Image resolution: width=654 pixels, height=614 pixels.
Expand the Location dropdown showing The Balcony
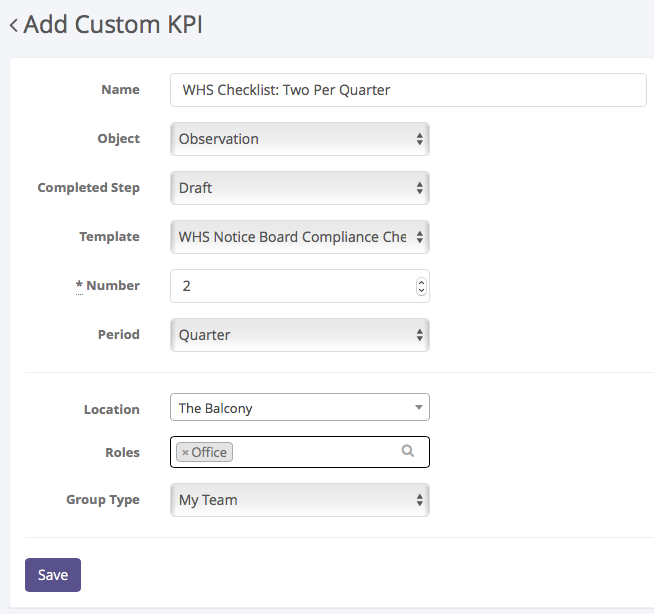pos(300,408)
